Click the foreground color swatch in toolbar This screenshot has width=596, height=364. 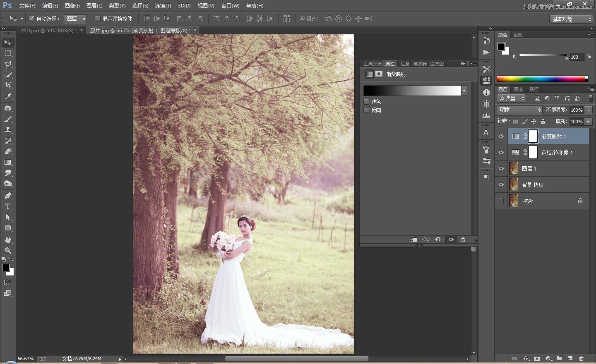[5, 268]
